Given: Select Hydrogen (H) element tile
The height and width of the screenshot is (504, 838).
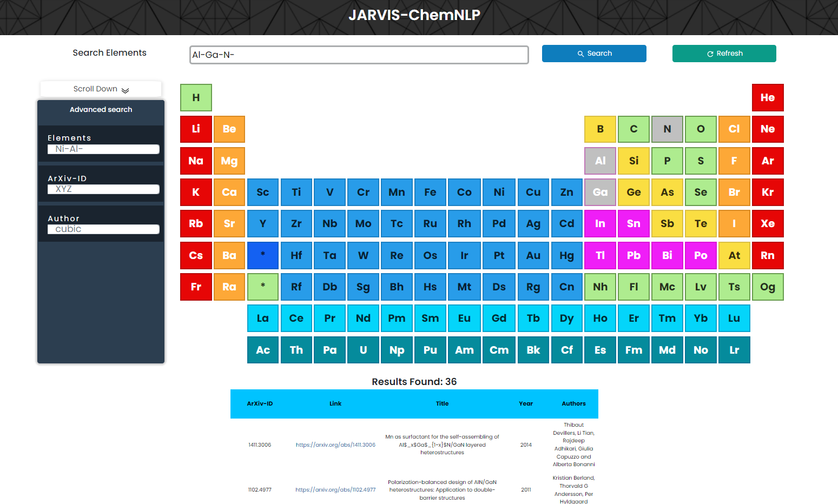Looking at the screenshot, I should click(196, 97).
